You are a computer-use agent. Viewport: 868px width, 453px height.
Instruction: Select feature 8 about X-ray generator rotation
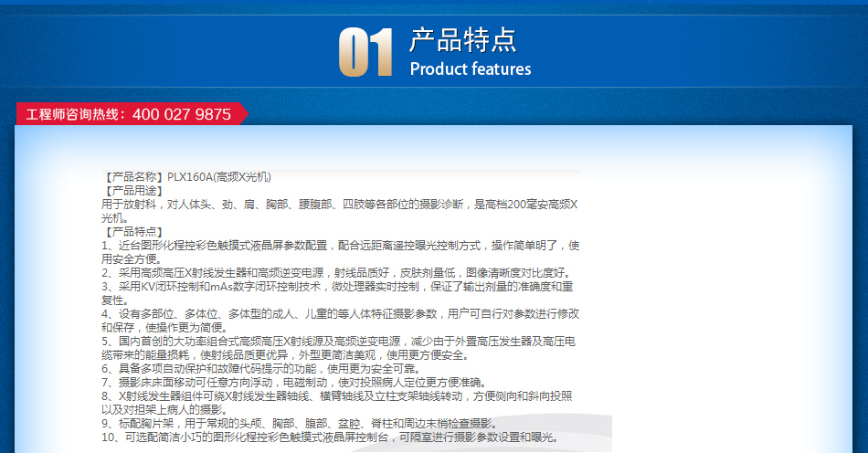336,396
